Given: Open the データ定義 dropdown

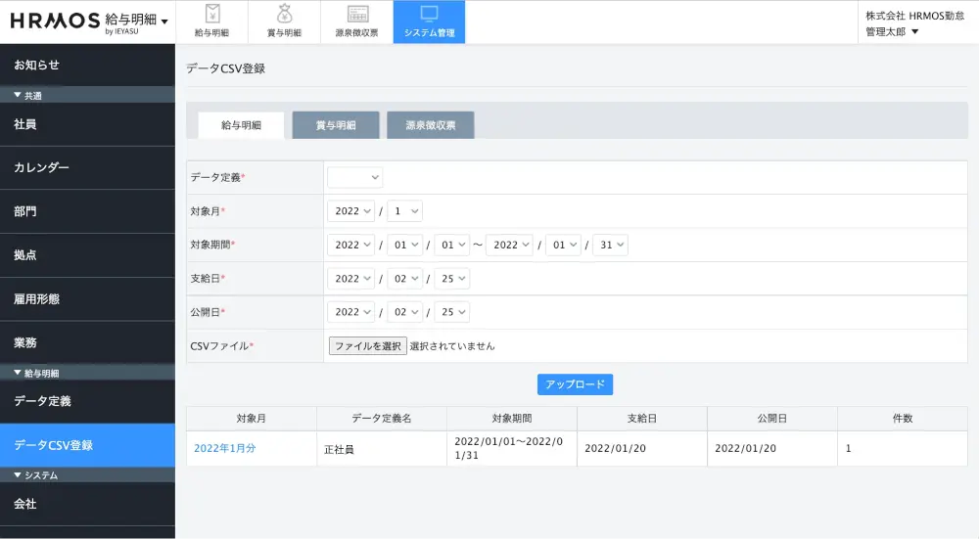Looking at the screenshot, I should pyautogui.click(x=355, y=177).
